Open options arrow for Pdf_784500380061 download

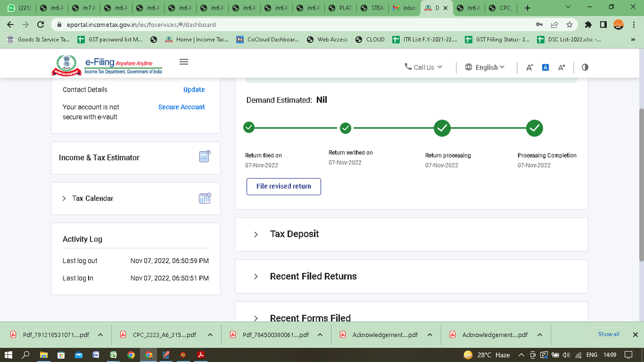point(320,335)
